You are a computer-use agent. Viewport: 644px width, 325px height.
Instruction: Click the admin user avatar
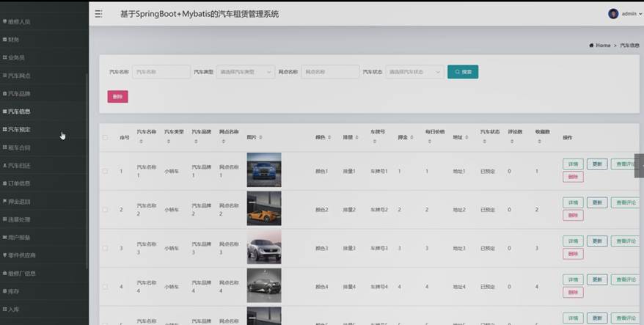point(613,14)
